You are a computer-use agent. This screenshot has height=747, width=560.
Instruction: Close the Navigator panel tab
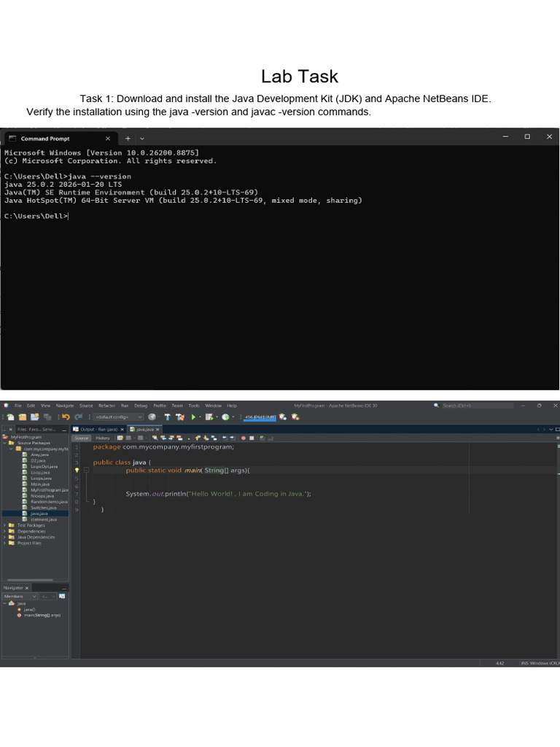(x=27, y=588)
